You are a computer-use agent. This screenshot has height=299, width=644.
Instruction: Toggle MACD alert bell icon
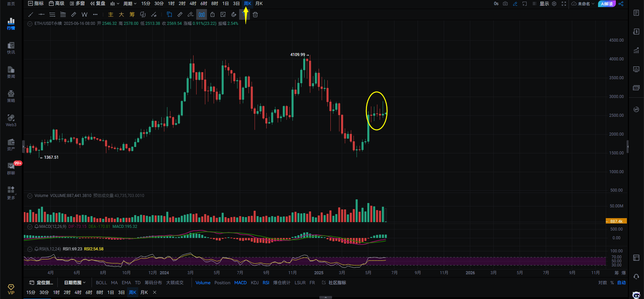coord(37,227)
